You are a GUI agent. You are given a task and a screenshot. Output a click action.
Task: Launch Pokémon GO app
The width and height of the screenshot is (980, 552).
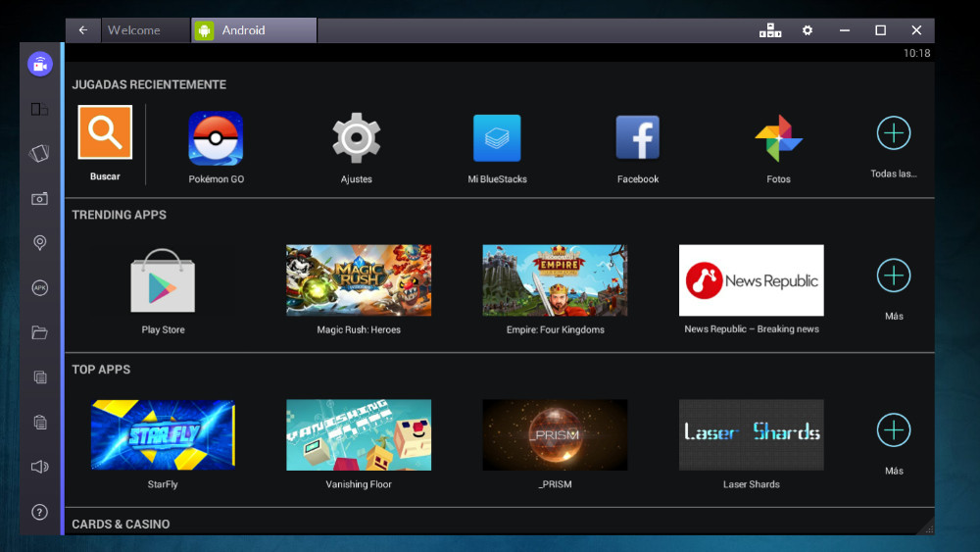point(216,138)
